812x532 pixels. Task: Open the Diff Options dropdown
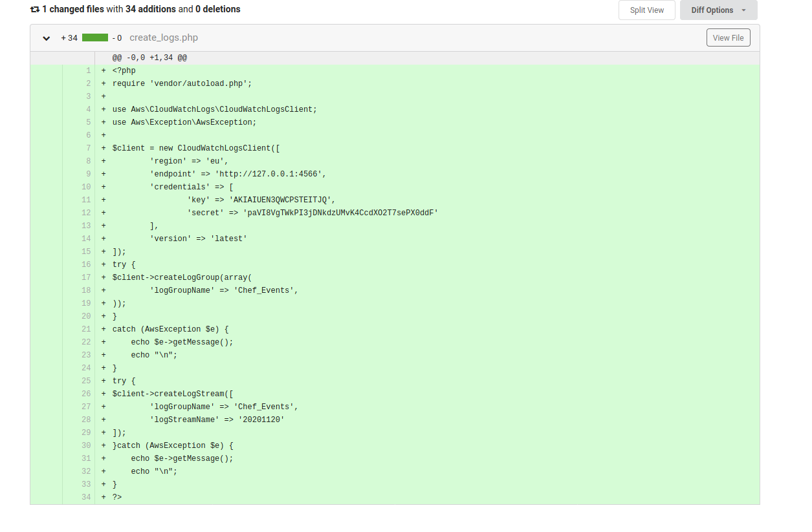click(x=712, y=10)
